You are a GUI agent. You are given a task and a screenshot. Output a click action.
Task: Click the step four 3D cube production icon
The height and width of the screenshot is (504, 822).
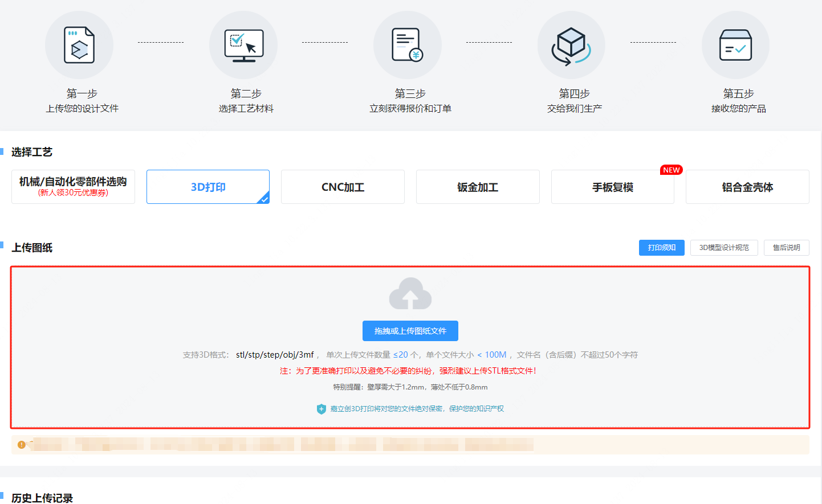coord(571,45)
